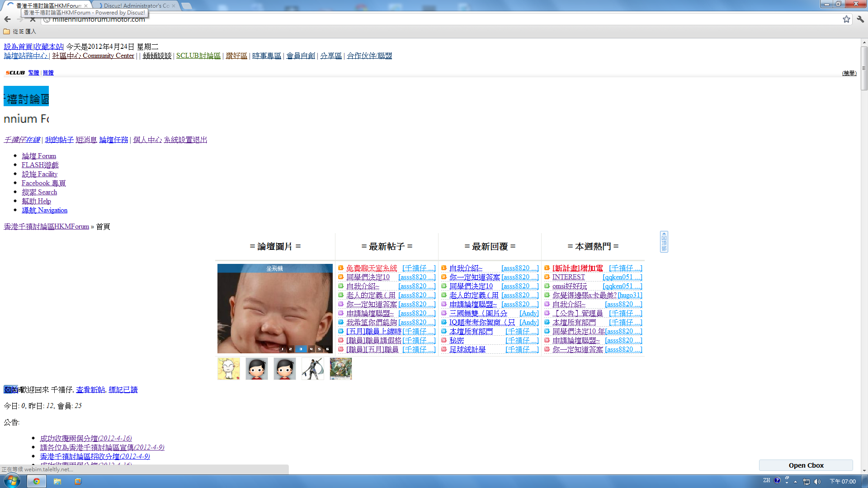Open a new browser tab

point(186,5)
